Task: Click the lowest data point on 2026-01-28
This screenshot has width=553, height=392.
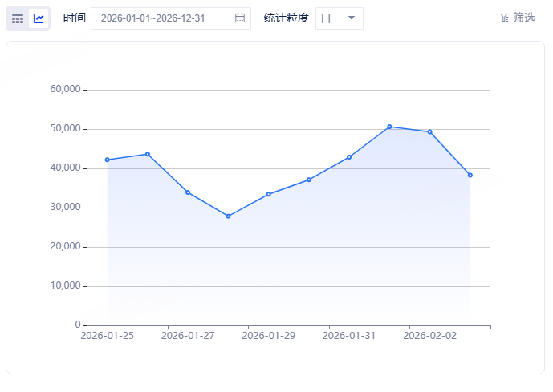Action: pos(228,216)
